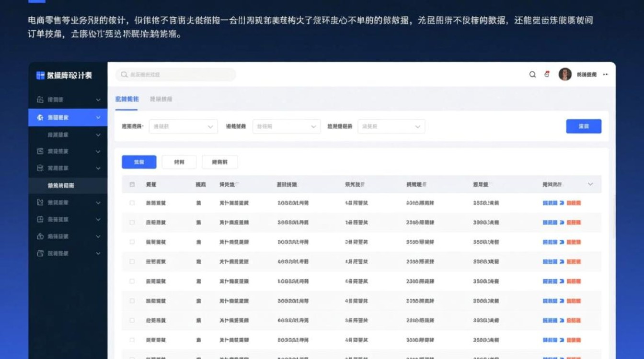Open the first filter dropdown in the filter bar
Image resolution: width=644 pixels, height=359 pixels.
pos(184,126)
